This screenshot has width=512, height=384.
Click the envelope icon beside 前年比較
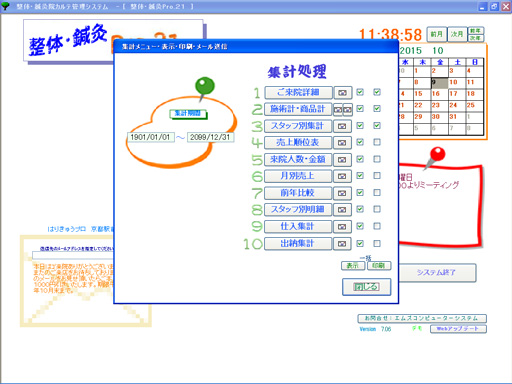[342, 193]
